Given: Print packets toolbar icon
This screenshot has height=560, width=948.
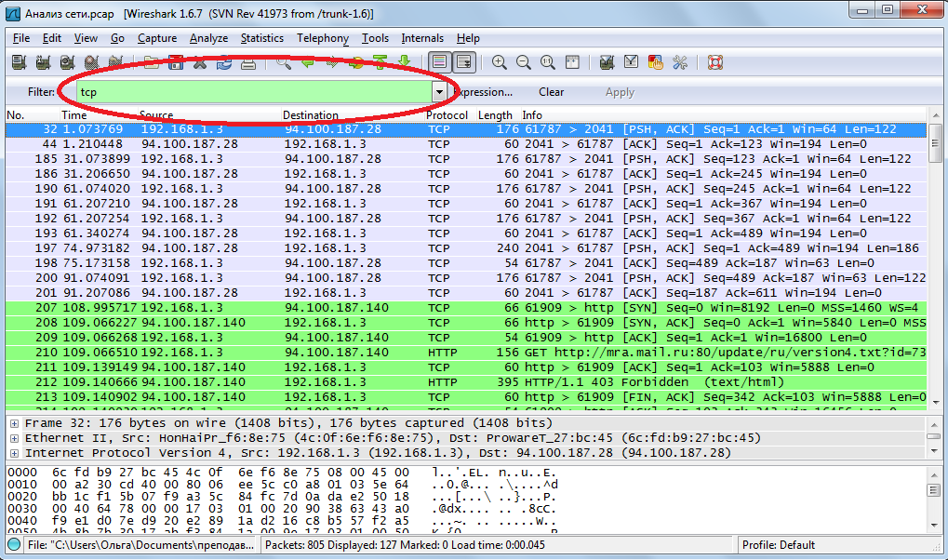Looking at the screenshot, I should (248, 62).
